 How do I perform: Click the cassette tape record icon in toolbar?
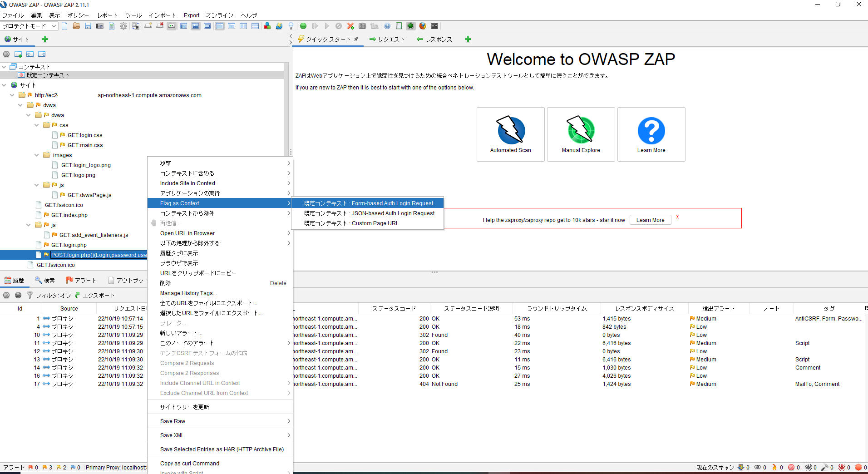point(434,26)
